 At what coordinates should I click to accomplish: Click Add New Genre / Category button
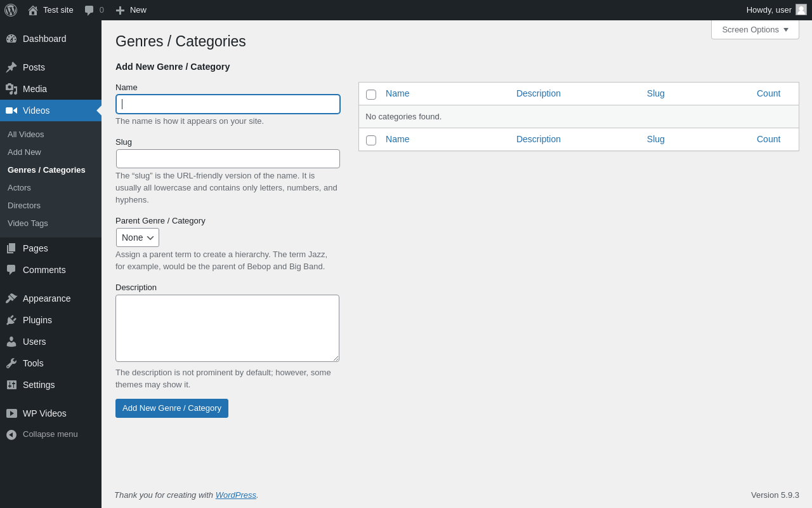[x=172, y=408]
